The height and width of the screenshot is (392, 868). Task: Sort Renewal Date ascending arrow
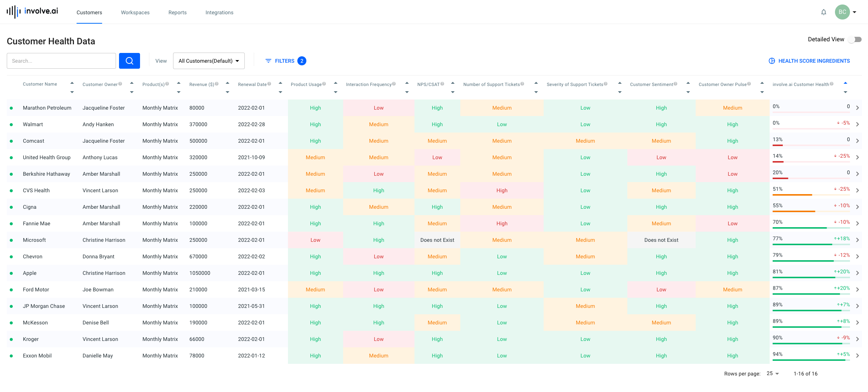pyautogui.click(x=280, y=83)
